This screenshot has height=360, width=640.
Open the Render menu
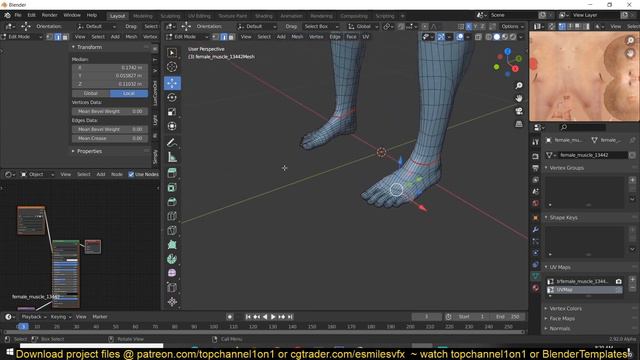(49, 15)
